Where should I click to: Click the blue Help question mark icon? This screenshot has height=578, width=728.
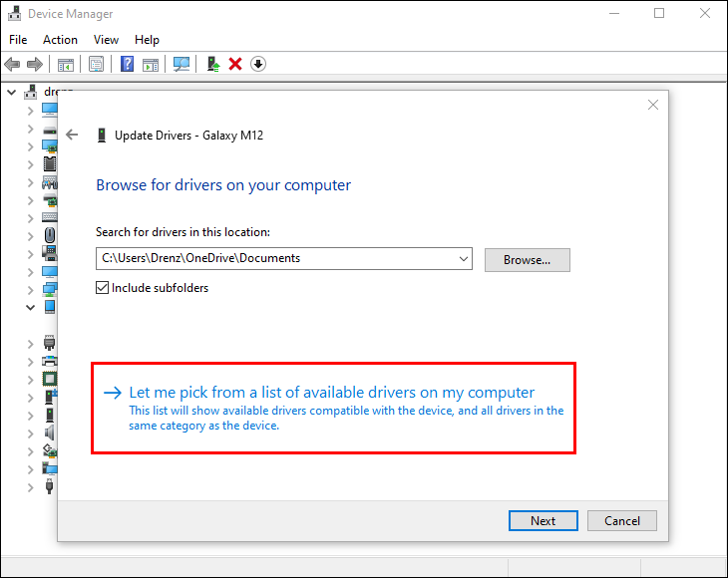tap(127, 64)
